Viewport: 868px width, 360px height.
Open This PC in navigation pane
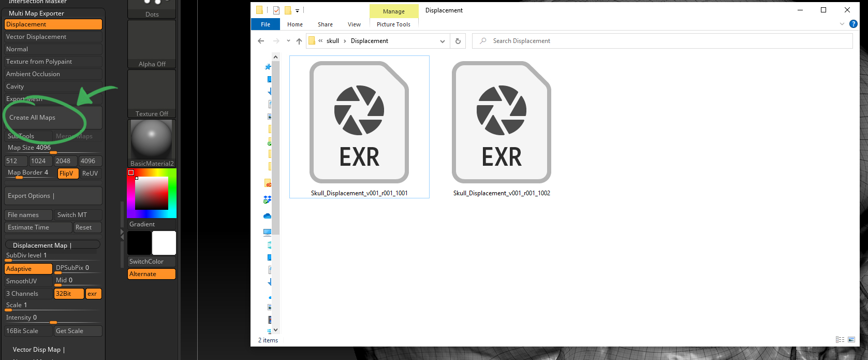(267, 233)
